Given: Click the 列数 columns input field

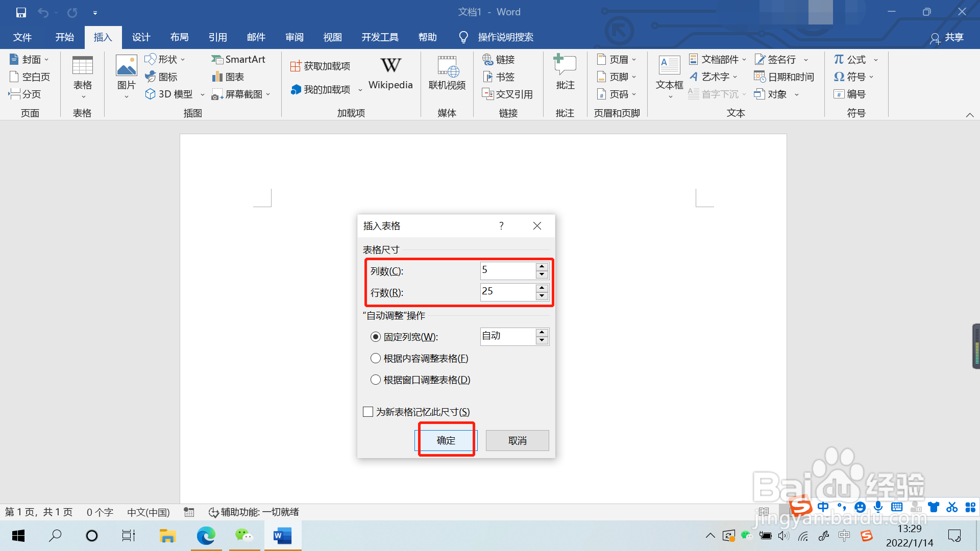Looking at the screenshot, I should pos(507,270).
